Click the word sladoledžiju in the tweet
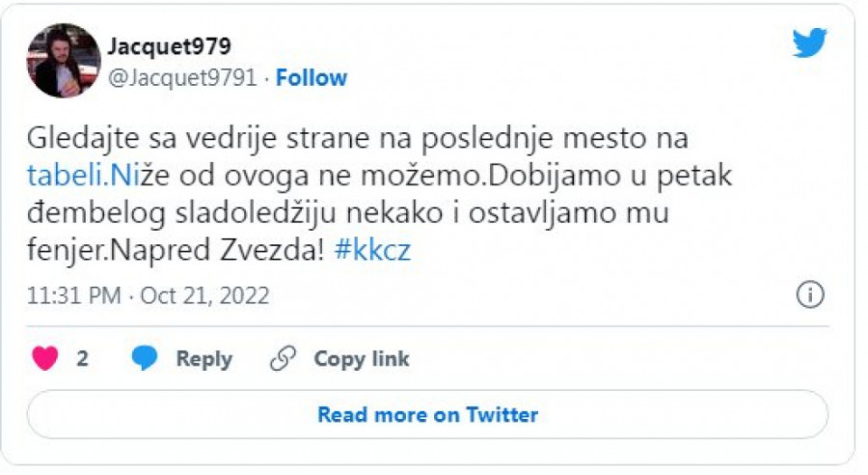Image resolution: width=868 pixels, height=475 pixels. coord(233,214)
